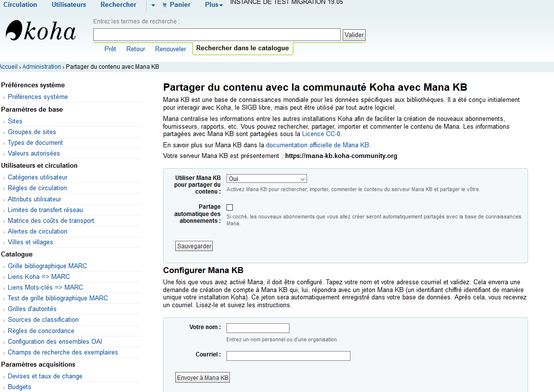554x392 pixels.
Task: Focus the Votre nom input field
Action: [258, 328]
